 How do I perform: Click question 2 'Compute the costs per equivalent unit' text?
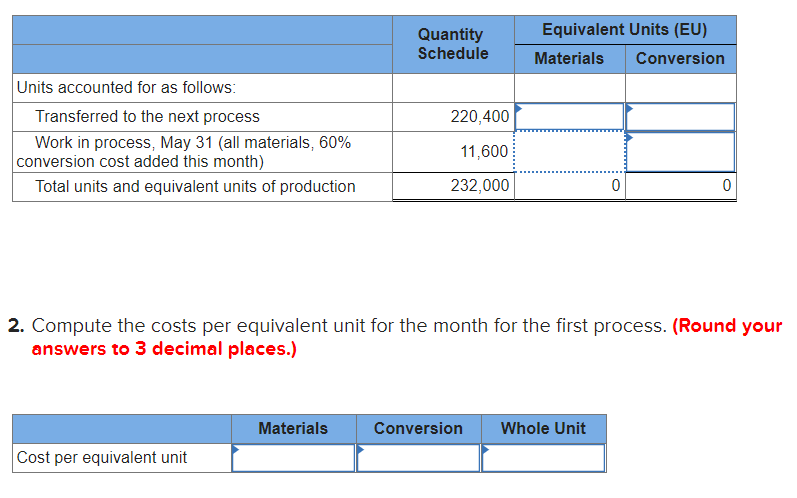[x=349, y=326]
